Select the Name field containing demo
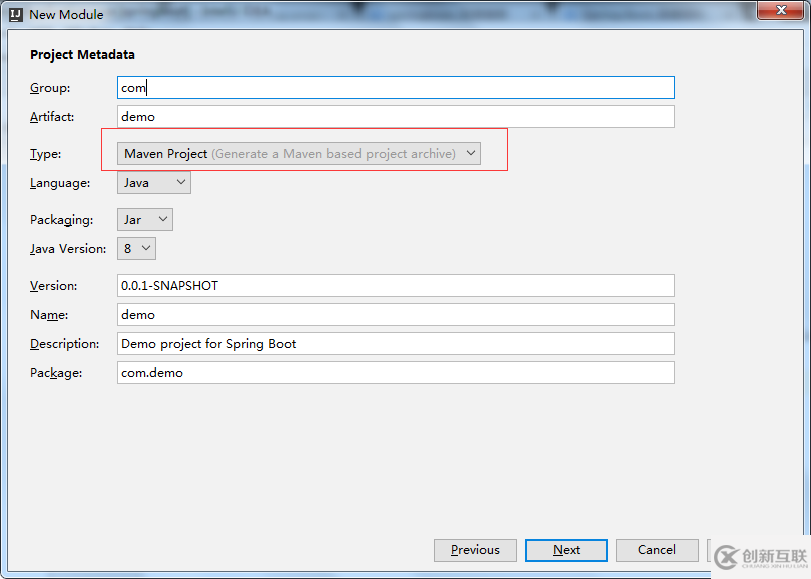811x579 pixels. (x=396, y=315)
